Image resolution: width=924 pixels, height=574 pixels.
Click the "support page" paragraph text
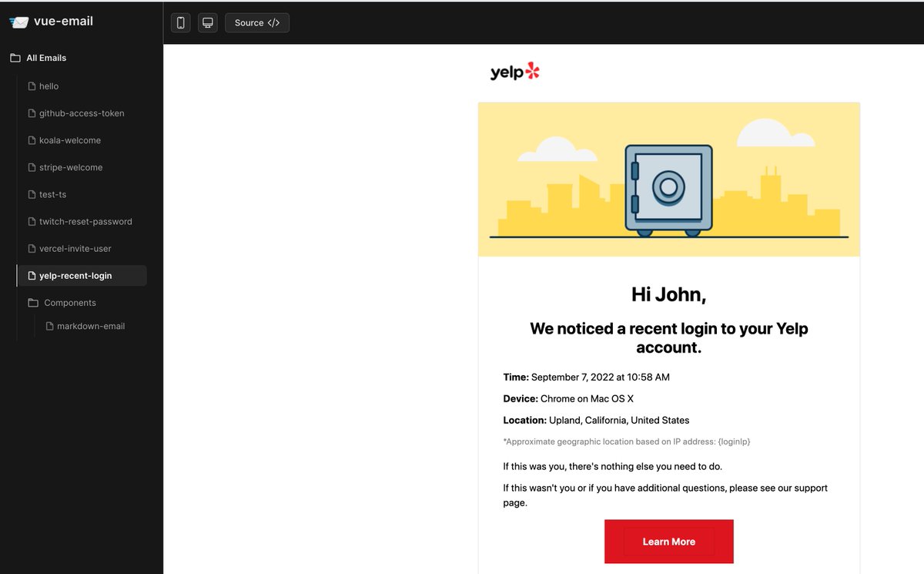tap(665, 495)
